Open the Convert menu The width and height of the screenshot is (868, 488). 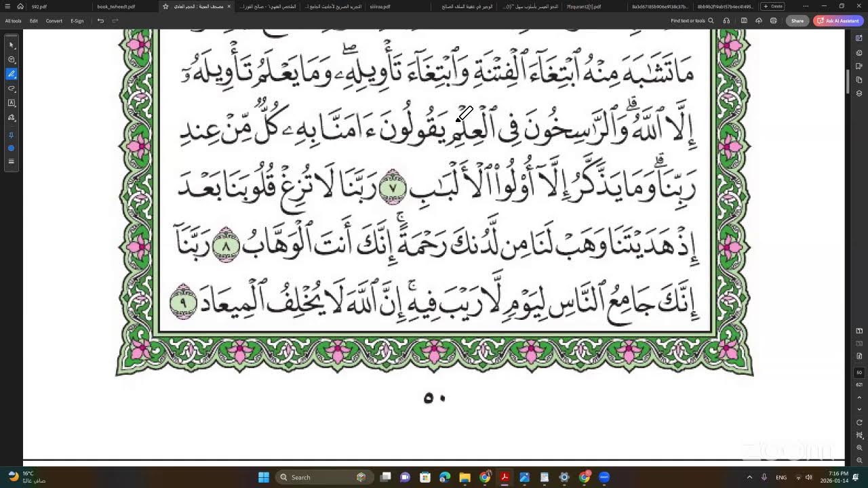(x=54, y=21)
